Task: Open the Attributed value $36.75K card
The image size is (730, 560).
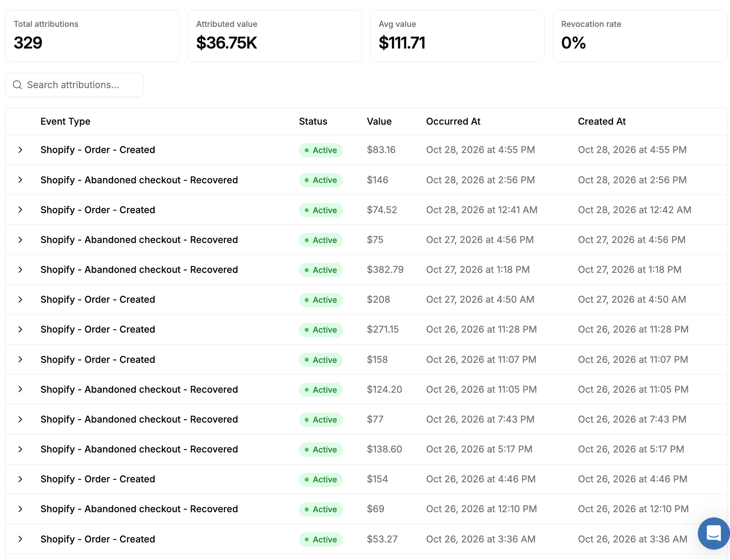Action: (275, 36)
